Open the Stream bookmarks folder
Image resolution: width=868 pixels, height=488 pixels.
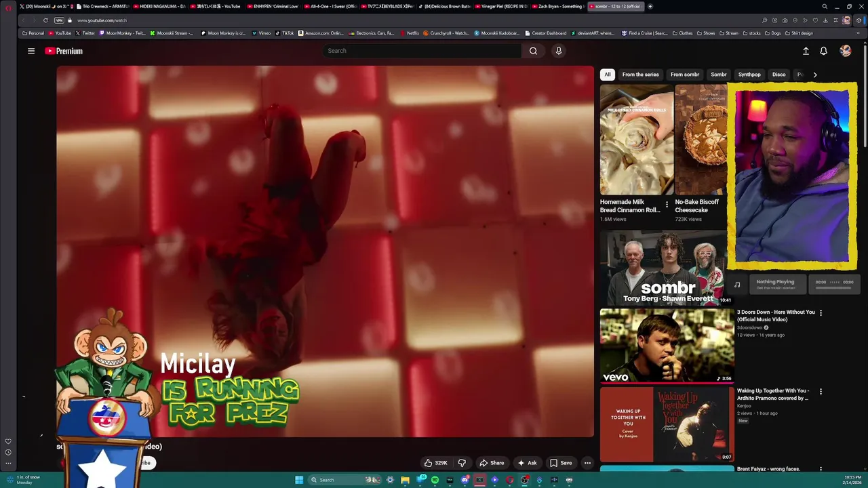click(728, 33)
